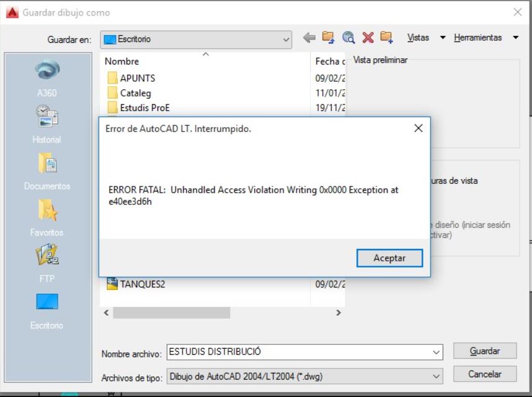Click the 19/11 date of Estudis ProE
532x397 pixels.
coord(330,108)
